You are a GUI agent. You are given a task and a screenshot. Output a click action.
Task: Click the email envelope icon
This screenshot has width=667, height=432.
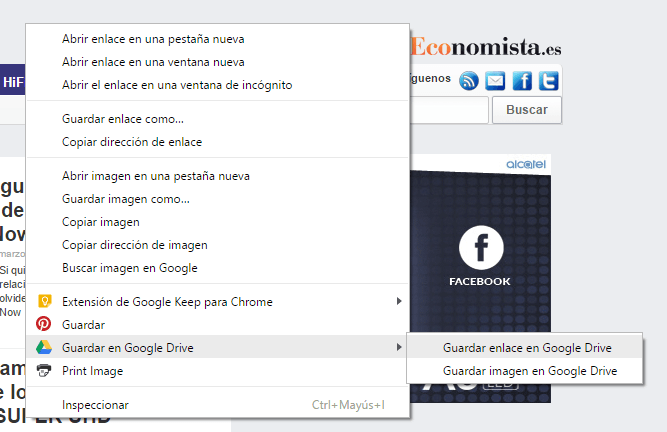(x=495, y=80)
